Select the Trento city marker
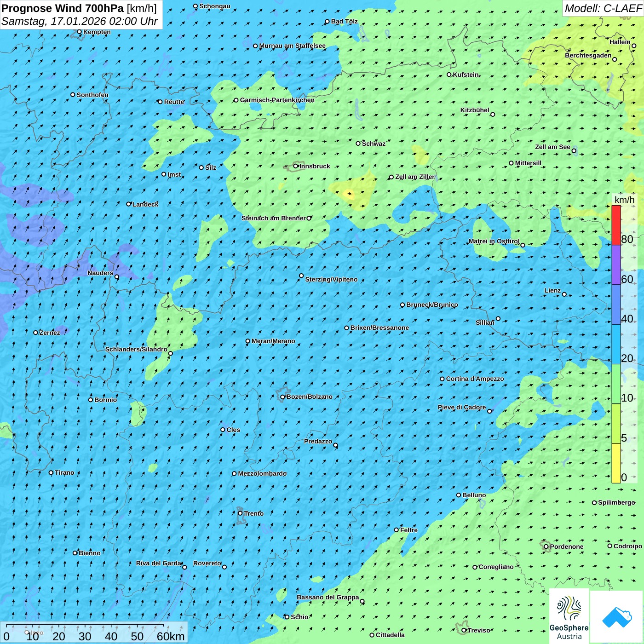Screen dimensions: 644x644 [240, 513]
